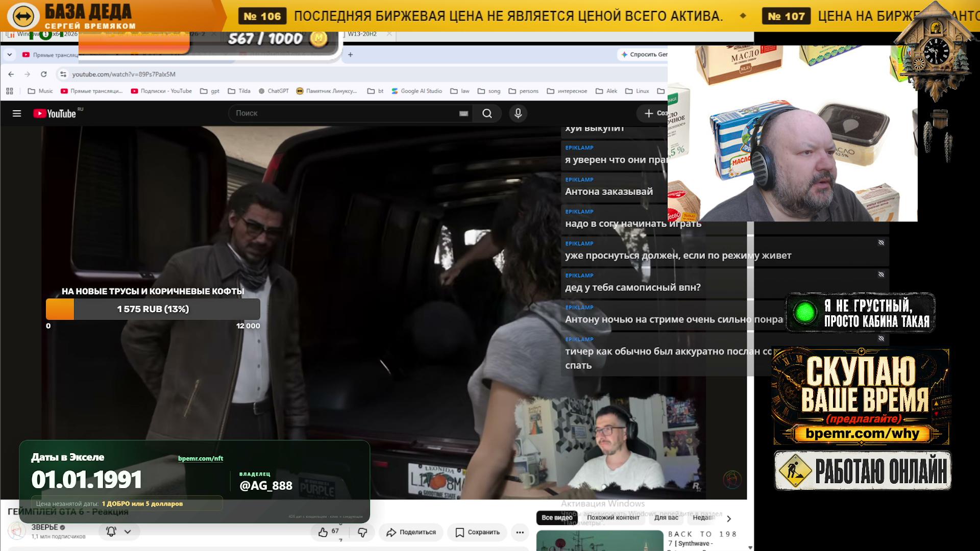Toggle hide on 'дед у тебя самописный впн' message
The image size is (980, 551).
tap(881, 274)
